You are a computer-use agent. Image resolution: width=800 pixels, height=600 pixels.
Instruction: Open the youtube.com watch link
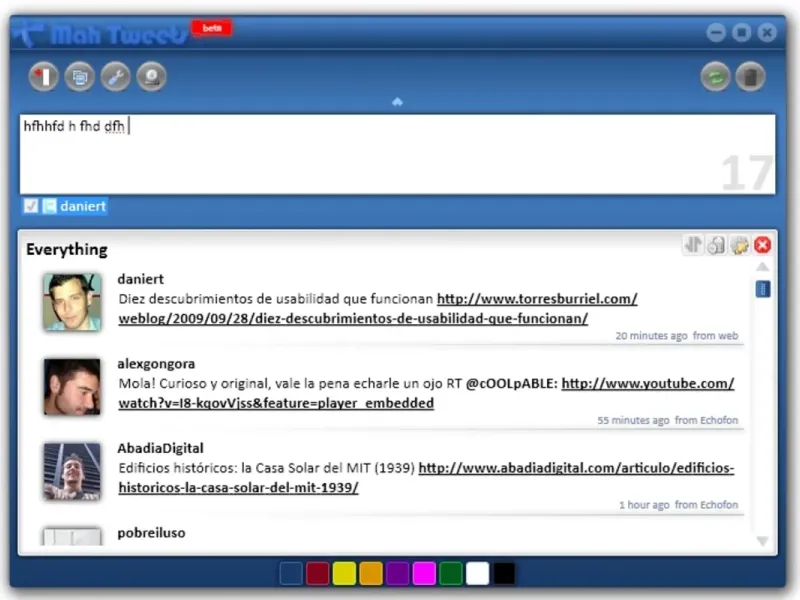coord(426,393)
